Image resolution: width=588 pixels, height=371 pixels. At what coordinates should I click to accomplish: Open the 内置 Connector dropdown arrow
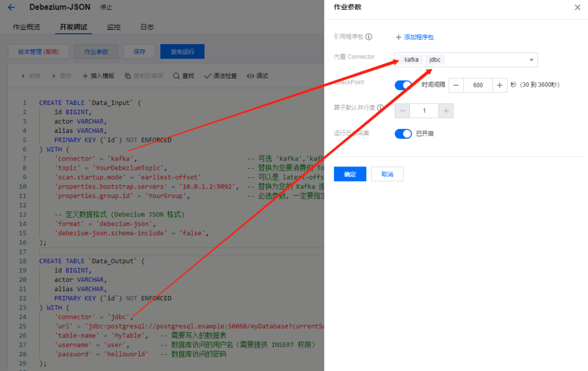531,60
